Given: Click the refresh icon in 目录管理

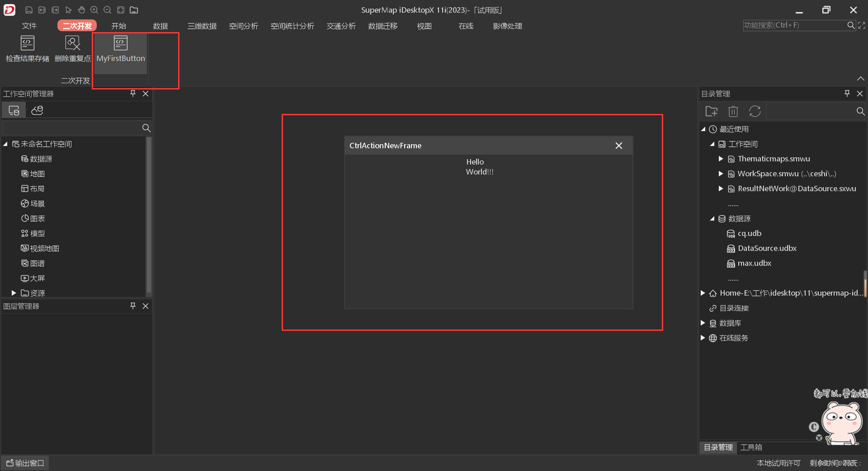Looking at the screenshot, I should pyautogui.click(x=755, y=111).
